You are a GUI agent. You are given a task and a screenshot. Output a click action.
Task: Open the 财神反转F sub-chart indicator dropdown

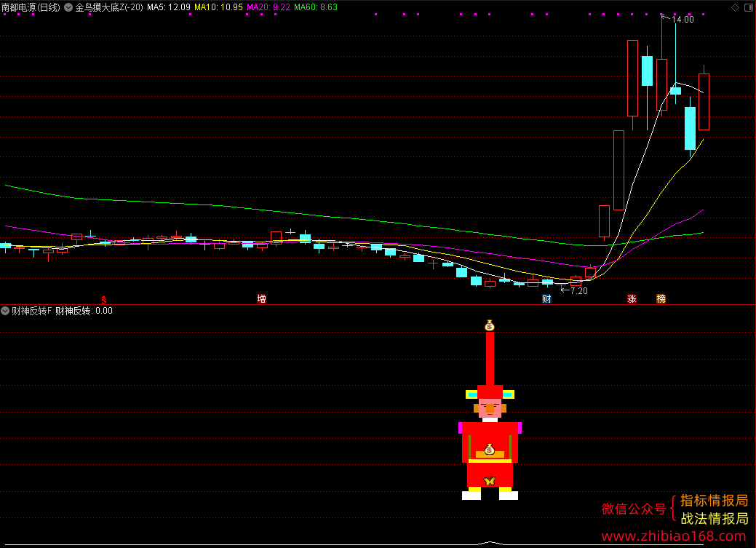click(5, 311)
